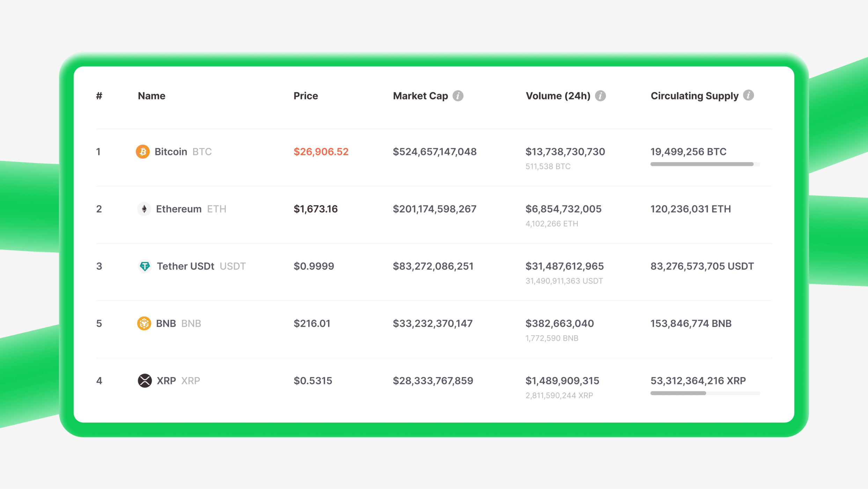The height and width of the screenshot is (489, 868).
Task: Click the 2,811,590,244 XRP volume subtext
Action: (559, 395)
